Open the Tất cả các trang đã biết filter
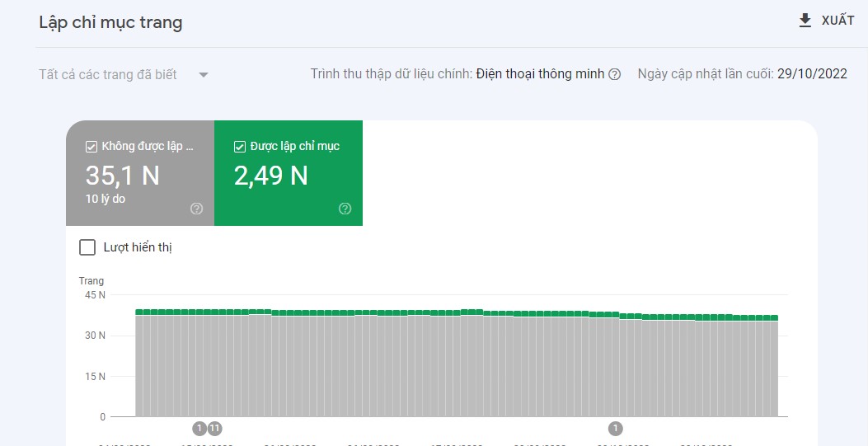868x446 pixels. point(108,75)
